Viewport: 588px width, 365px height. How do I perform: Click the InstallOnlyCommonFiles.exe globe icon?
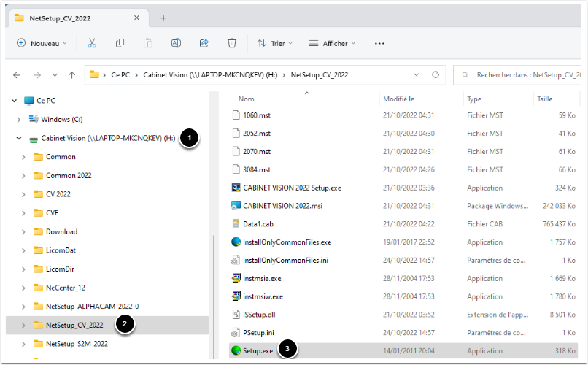pos(236,242)
